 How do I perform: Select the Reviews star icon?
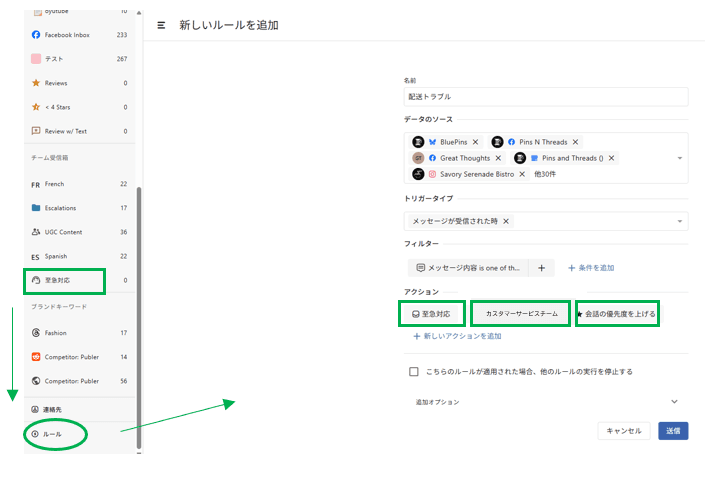36,83
